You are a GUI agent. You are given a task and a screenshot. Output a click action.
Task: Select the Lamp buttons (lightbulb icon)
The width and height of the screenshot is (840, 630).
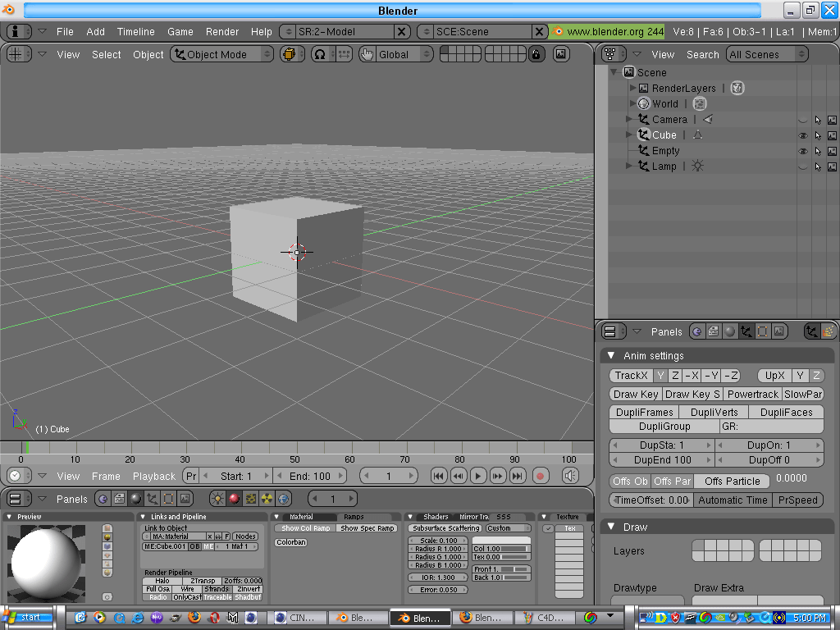pos(217,498)
